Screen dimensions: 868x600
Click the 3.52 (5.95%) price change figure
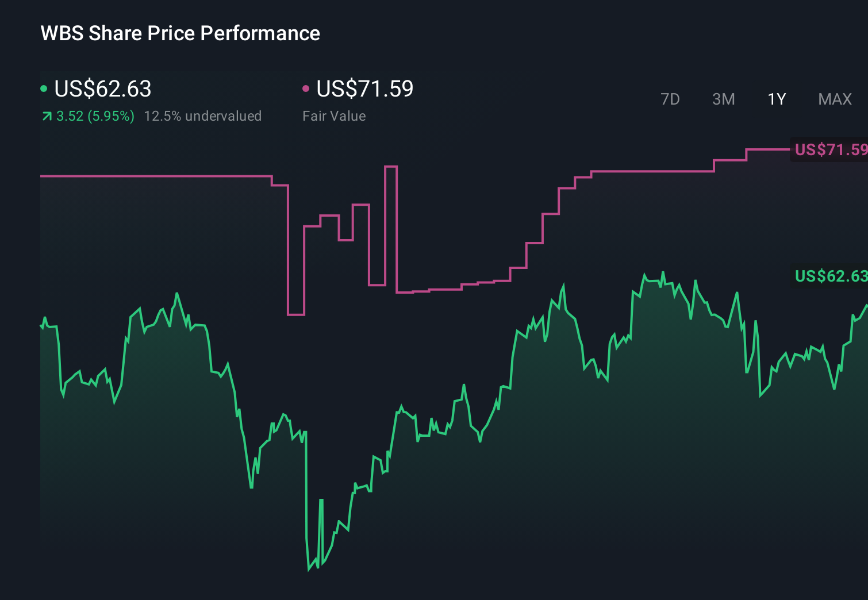[95, 116]
